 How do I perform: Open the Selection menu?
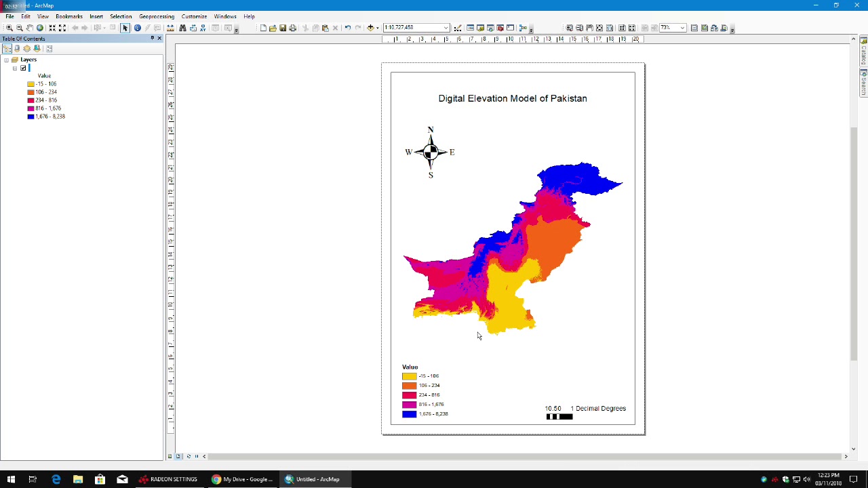[x=121, y=16]
